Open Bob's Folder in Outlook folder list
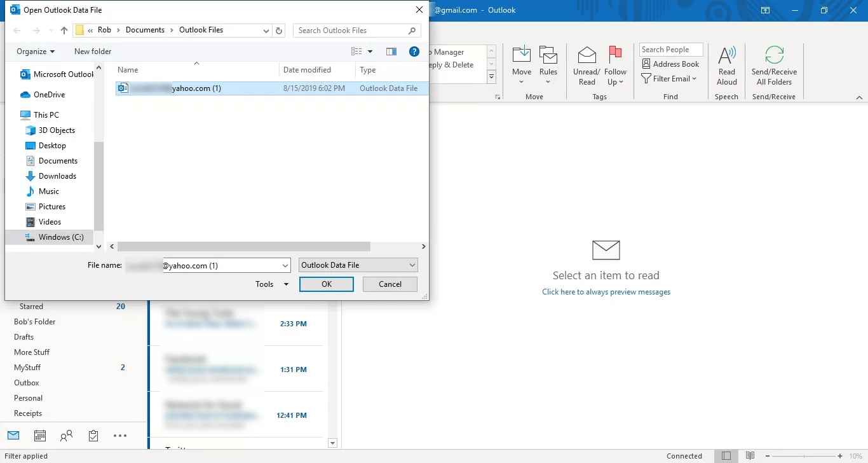The image size is (868, 463). click(x=35, y=322)
